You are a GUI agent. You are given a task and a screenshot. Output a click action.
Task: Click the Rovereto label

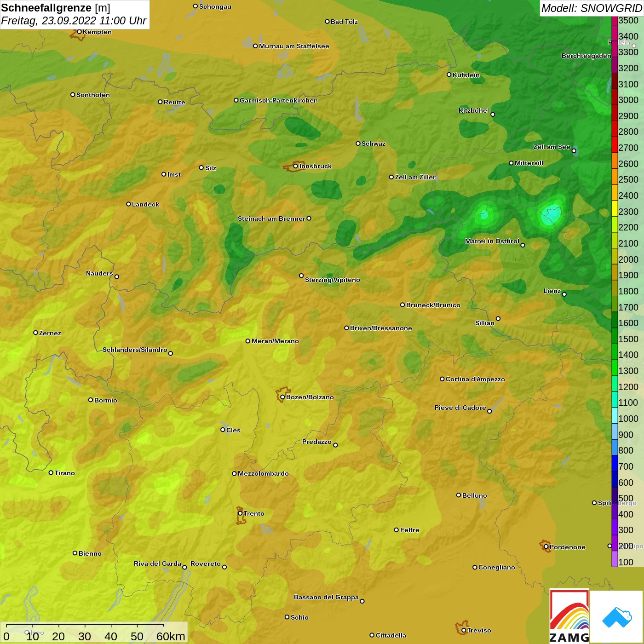tap(206, 563)
